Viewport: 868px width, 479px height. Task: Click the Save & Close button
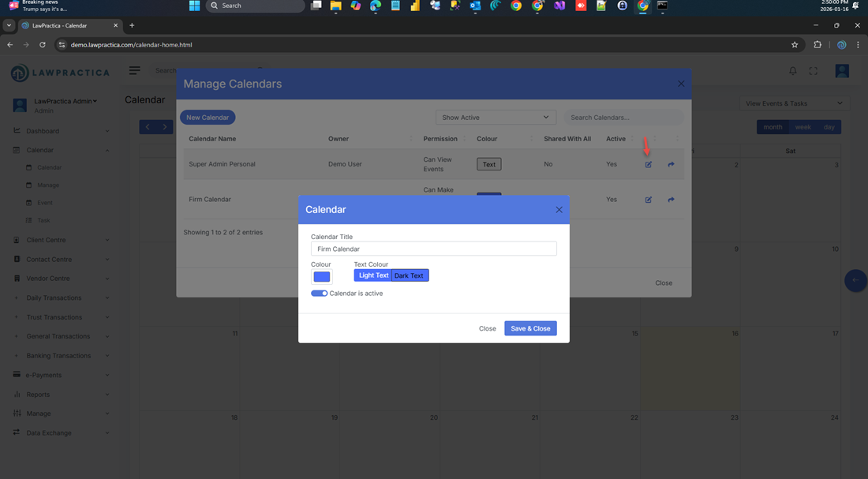[x=530, y=328]
